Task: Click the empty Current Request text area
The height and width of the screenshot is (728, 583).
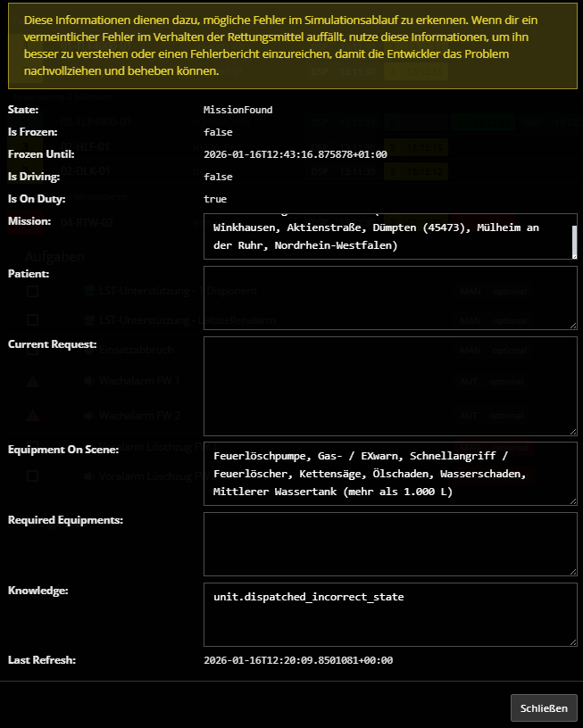Action: pos(389,385)
